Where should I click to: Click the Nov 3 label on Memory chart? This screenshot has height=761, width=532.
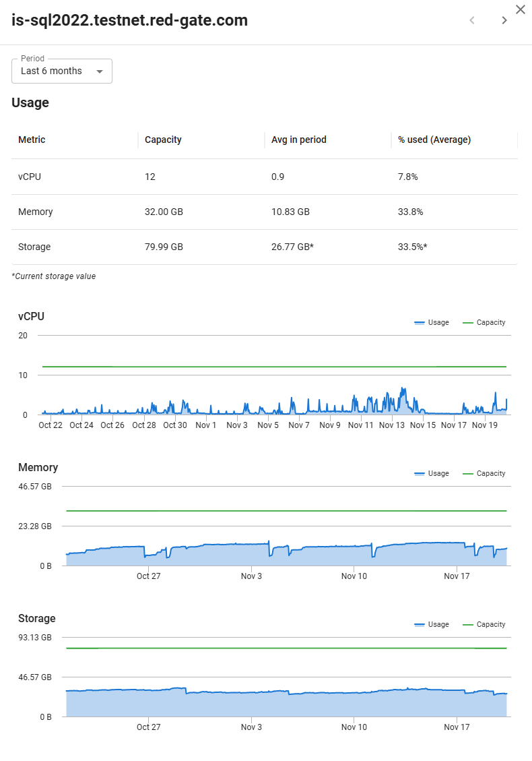251,576
